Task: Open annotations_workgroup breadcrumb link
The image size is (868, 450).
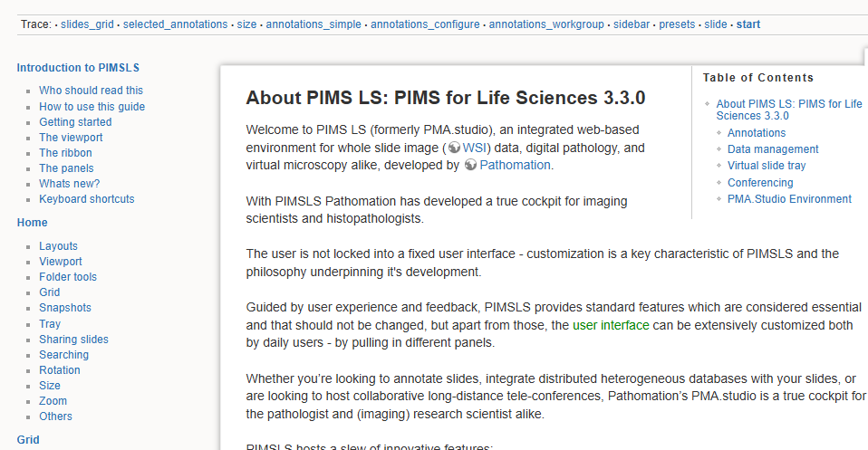Action: tap(546, 24)
